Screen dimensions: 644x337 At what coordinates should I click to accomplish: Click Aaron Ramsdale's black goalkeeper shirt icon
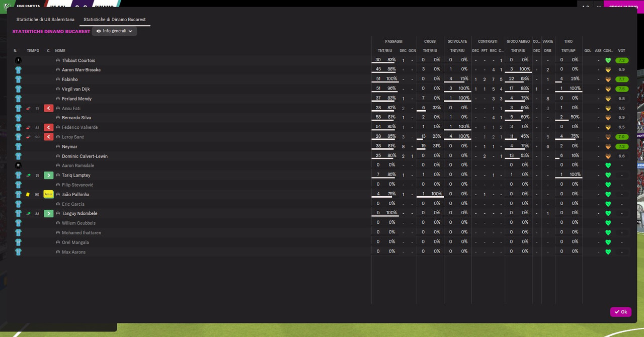(x=18, y=165)
